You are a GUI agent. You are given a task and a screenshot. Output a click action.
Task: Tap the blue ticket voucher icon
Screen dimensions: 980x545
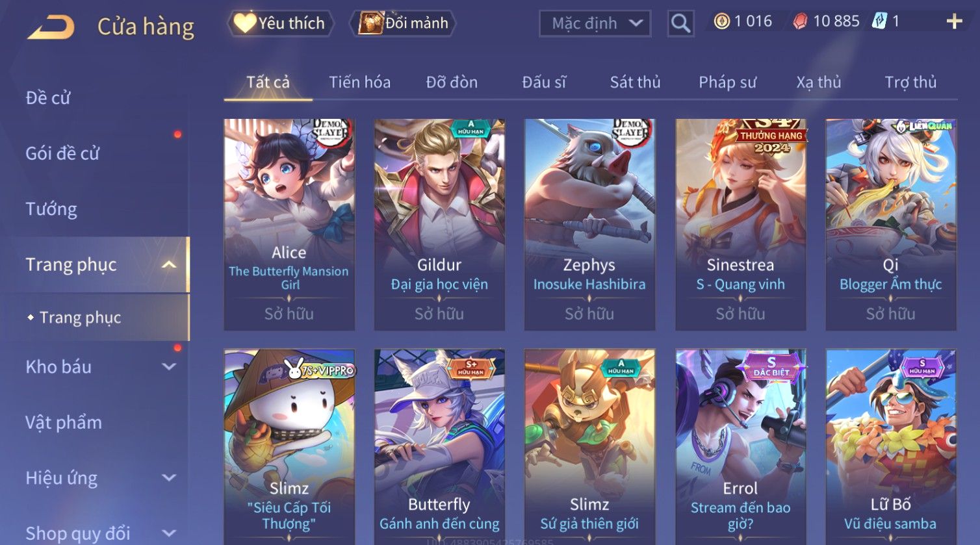pos(879,21)
